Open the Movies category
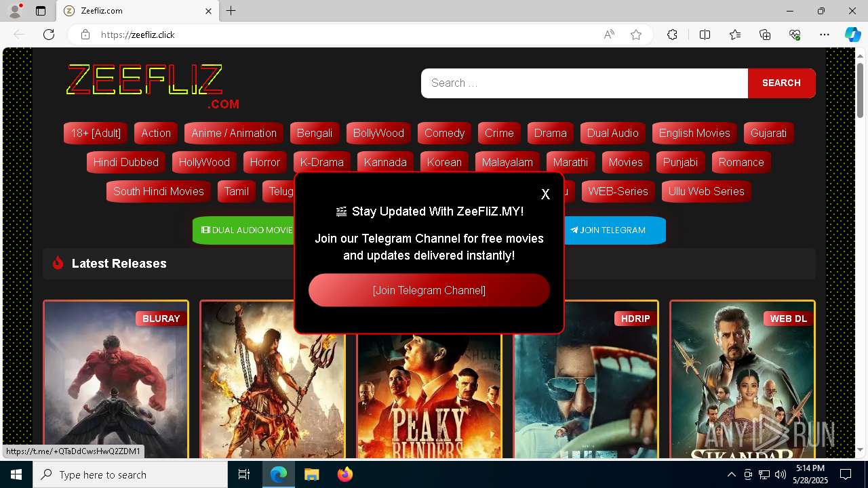This screenshot has width=868, height=488. tap(625, 162)
